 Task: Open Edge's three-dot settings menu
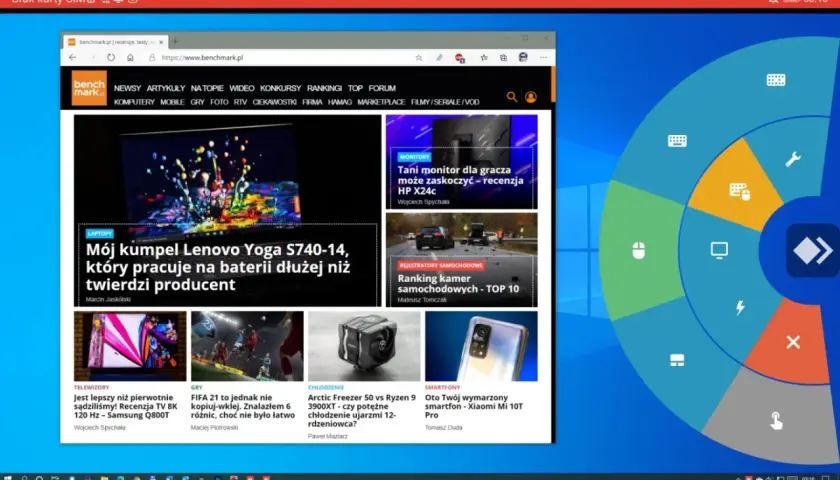[x=544, y=57]
